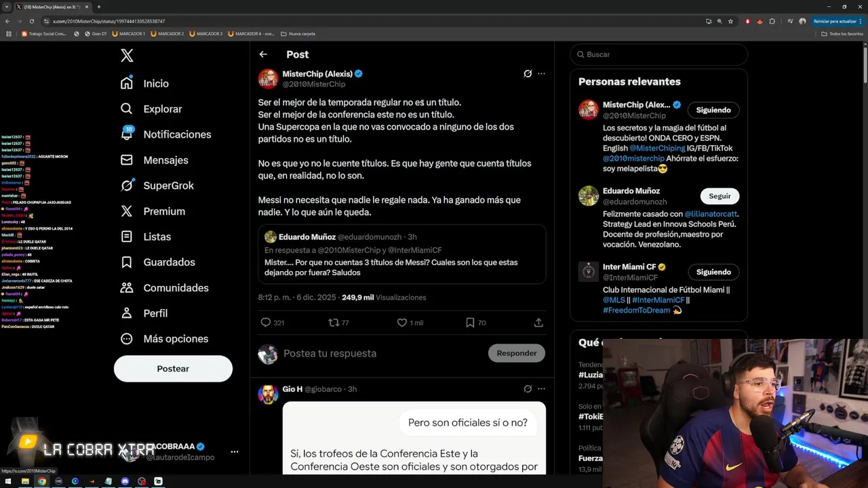Open SuperGrok in the sidebar
This screenshot has height=488, width=868.
click(157, 186)
